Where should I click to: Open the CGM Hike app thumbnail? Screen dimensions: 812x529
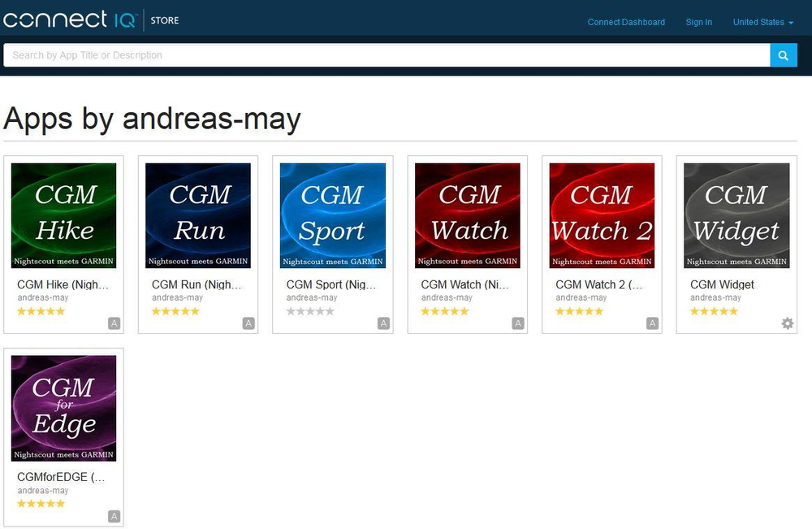pyautogui.click(x=63, y=215)
